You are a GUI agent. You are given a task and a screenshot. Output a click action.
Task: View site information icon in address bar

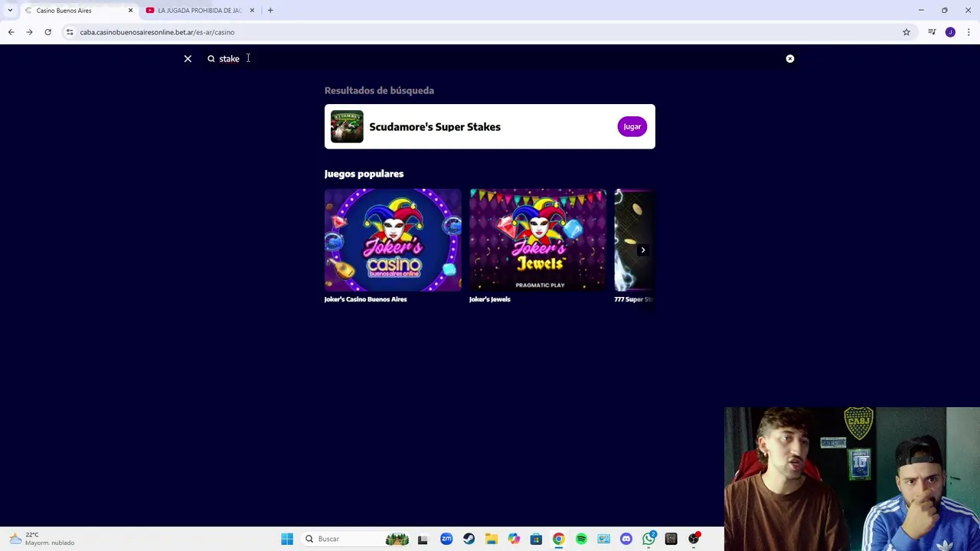click(70, 32)
